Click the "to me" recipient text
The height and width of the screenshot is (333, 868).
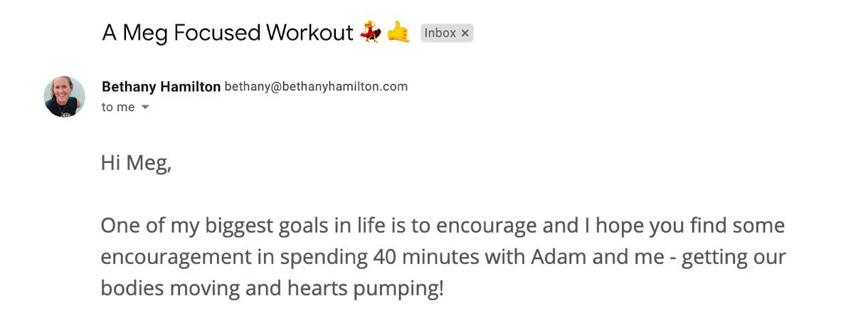pos(117,107)
